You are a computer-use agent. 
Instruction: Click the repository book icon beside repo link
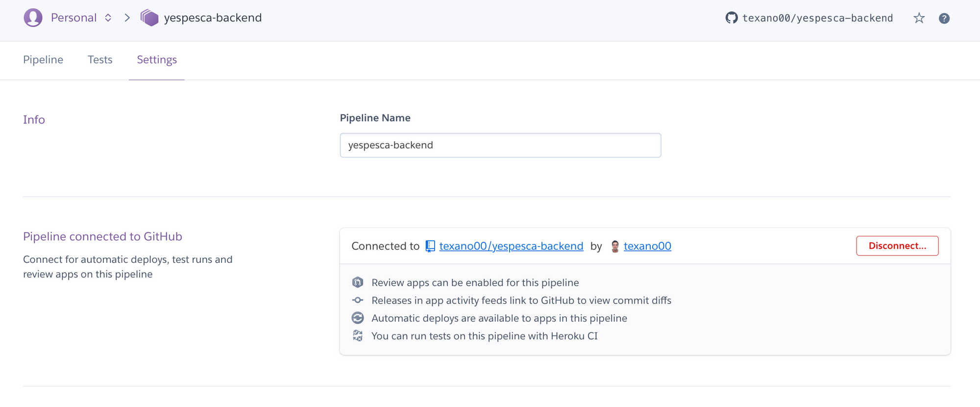pyautogui.click(x=430, y=246)
